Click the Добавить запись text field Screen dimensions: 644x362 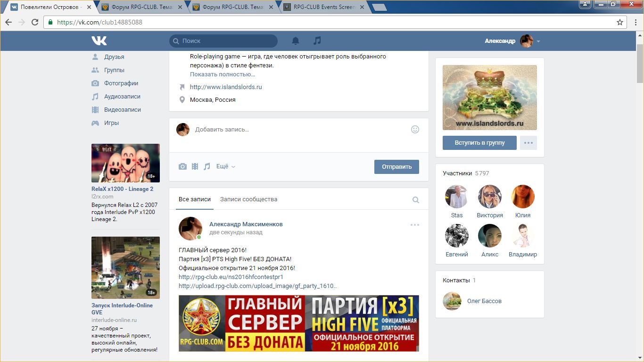299,129
